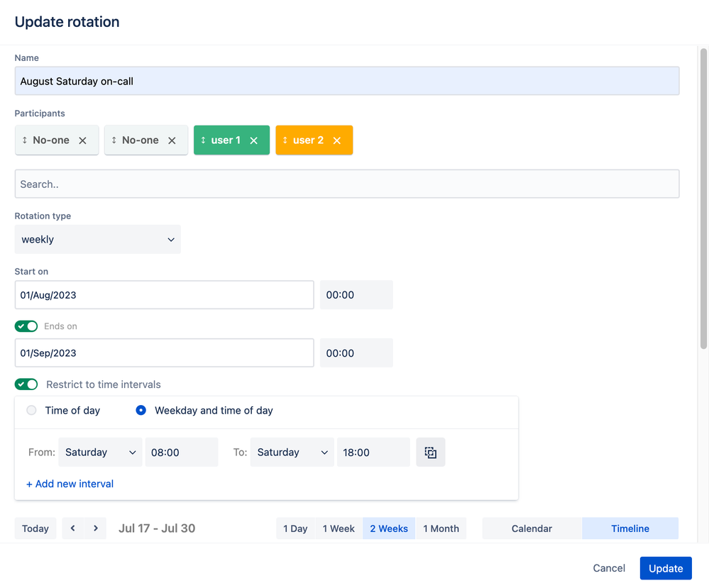Select the 1 Month range tab
This screenshot has width=709, height=588.
[x=441, y=528]
